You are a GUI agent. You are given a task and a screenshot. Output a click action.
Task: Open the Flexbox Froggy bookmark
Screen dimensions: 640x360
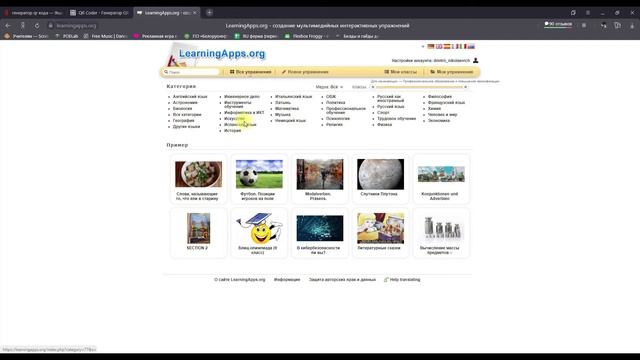click(x=307, y=36)
